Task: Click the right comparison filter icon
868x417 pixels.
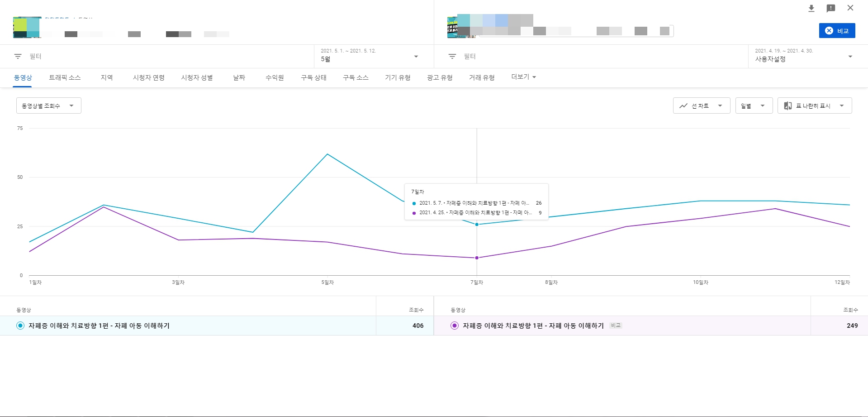Action: 452,56
